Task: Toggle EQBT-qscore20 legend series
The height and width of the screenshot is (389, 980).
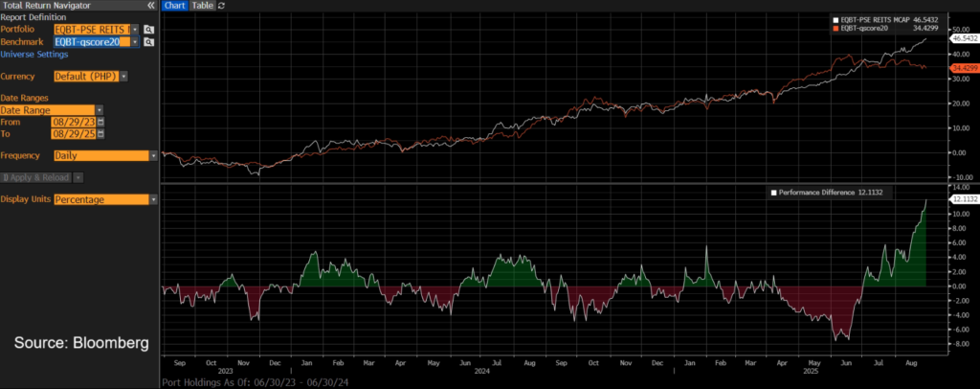Action: (x=835, y=28)
